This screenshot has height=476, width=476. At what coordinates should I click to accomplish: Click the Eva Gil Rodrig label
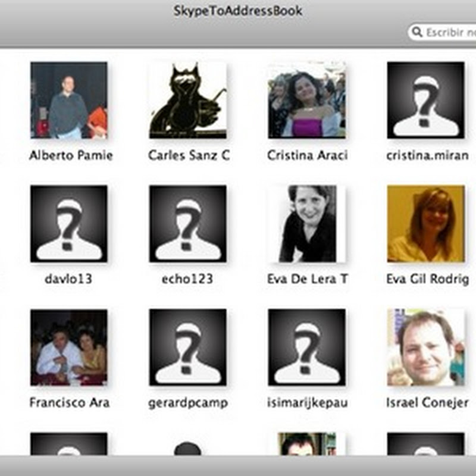[x=427, y=279]
